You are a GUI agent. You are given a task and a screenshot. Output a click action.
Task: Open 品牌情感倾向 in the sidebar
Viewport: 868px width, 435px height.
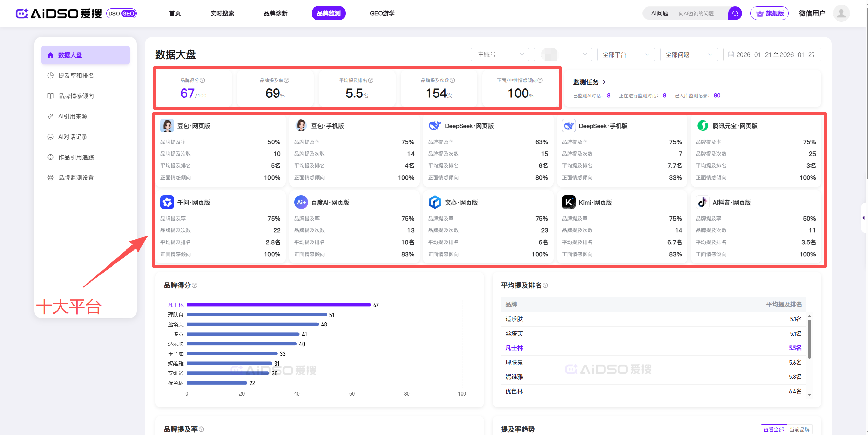pyautogui.click(x=76, y=96)
